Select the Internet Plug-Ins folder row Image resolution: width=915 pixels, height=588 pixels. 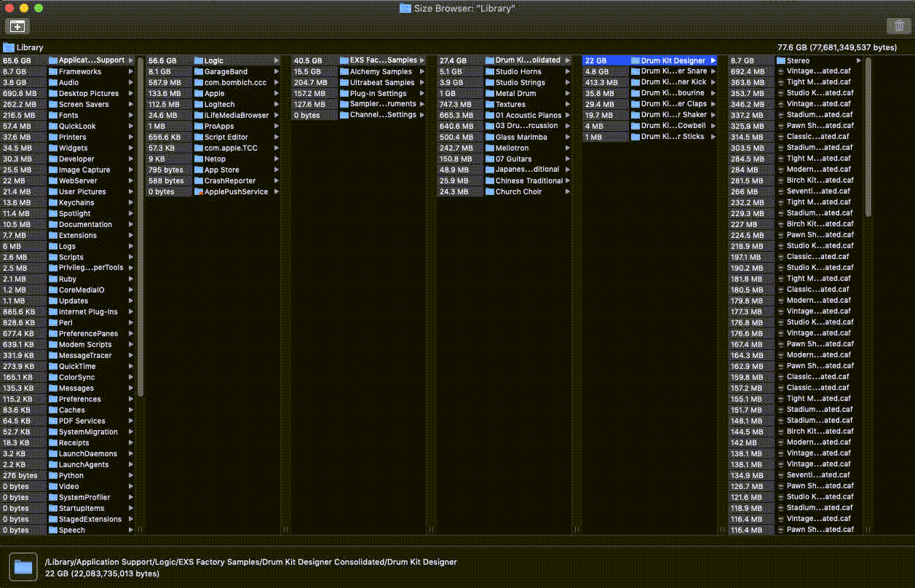click(68, 311)
